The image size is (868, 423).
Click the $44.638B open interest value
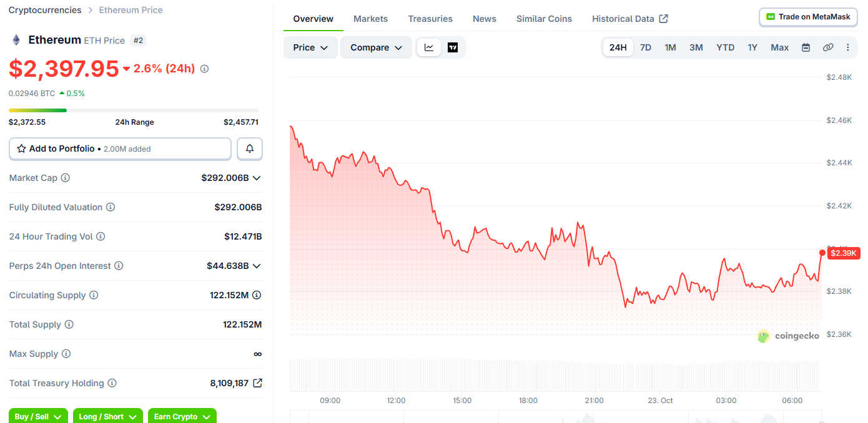[228, 266]
